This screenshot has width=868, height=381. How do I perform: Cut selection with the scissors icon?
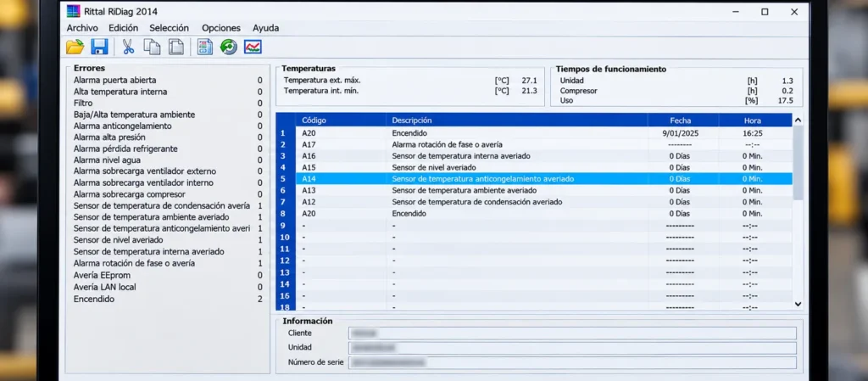click(x=129, y=47)
